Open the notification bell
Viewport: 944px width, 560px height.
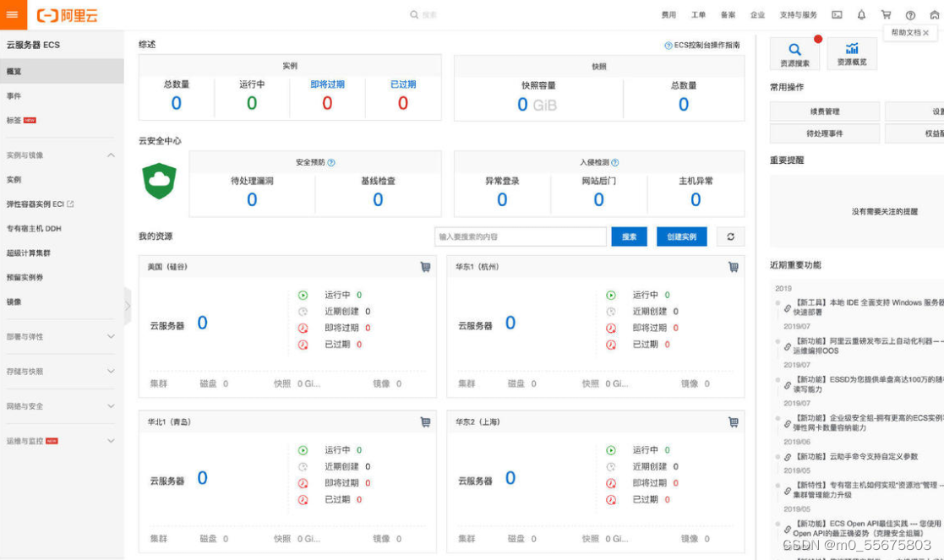(x=861, y=14)
